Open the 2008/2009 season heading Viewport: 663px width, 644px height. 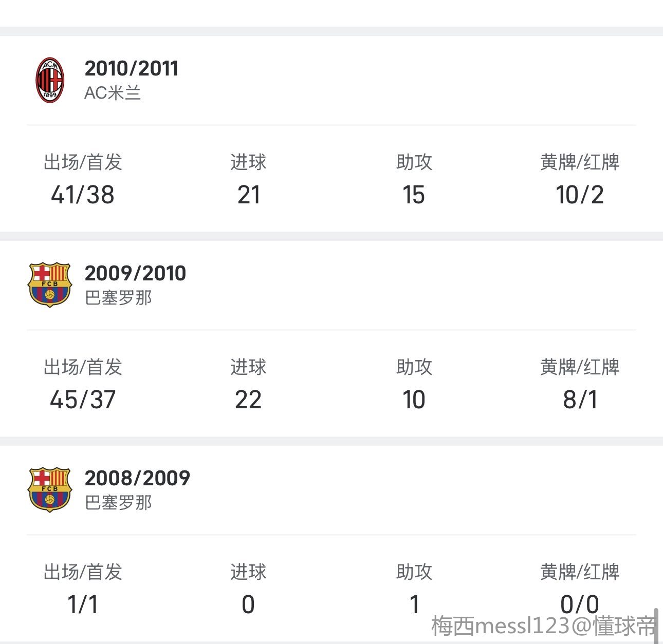point(137,478)
